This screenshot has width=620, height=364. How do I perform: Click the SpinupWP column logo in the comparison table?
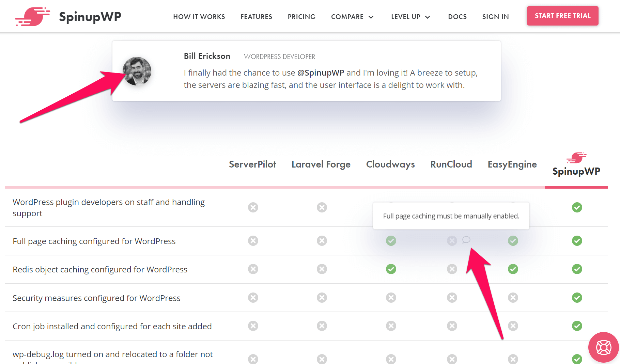pos(576,164)
